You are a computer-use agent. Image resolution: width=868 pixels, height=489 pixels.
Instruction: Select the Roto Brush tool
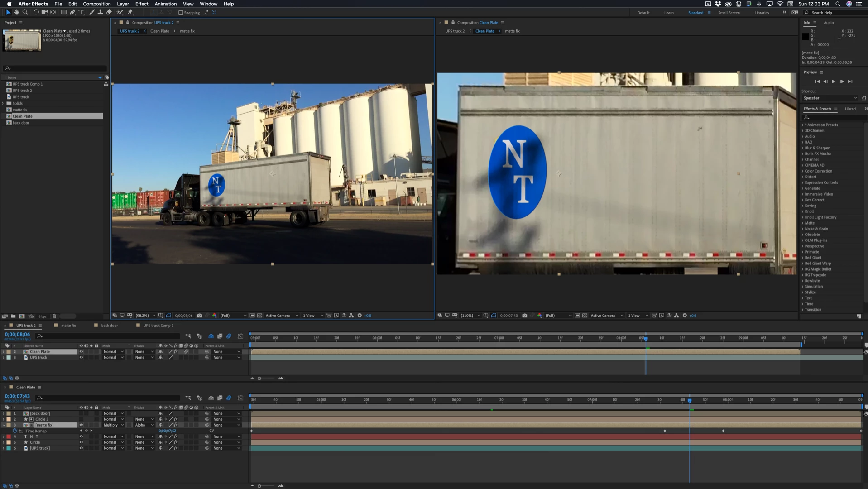120,12
